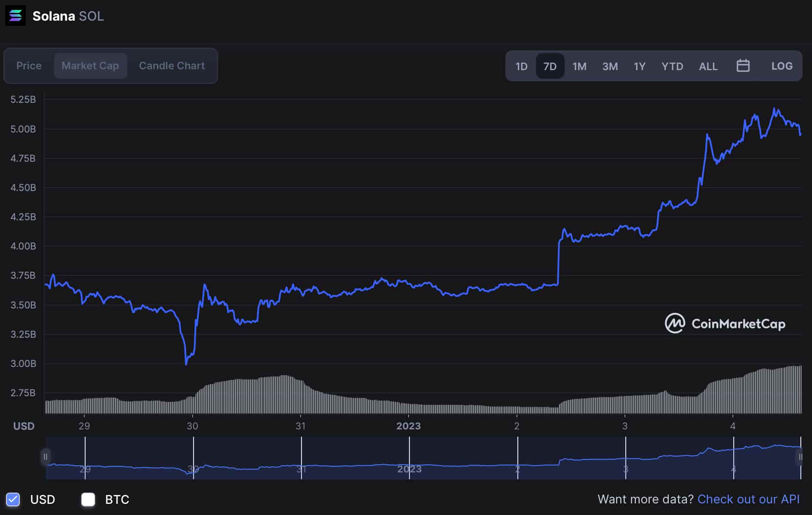Select the 1Y timeframe
Image resolution: width=812 pixels, height=515 pixels.
coord(639,66)
